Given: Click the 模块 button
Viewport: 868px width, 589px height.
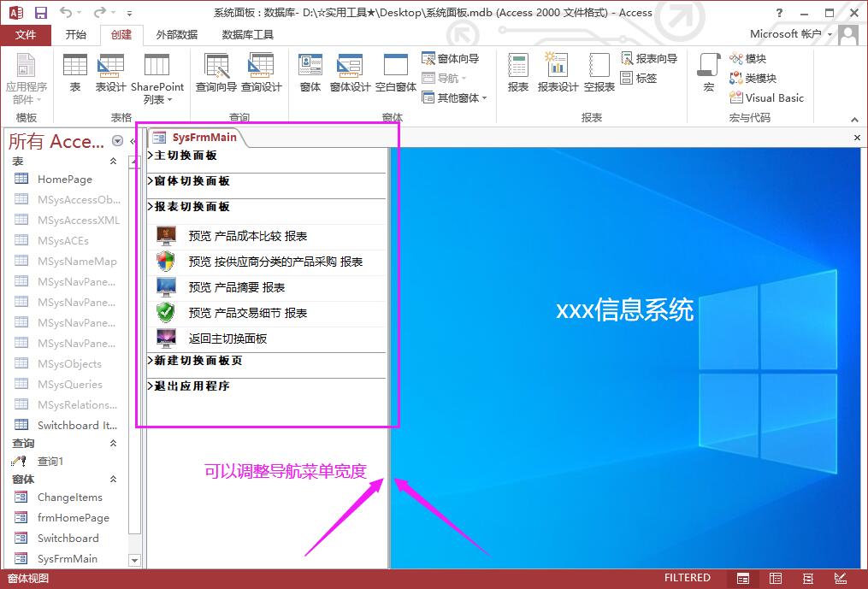Looking at the screenshot, I should (748, 59).
